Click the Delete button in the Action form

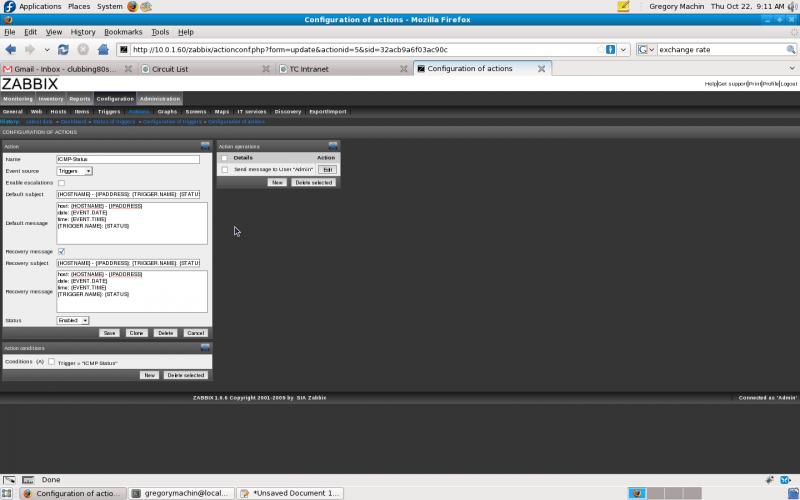pos(165,333)
